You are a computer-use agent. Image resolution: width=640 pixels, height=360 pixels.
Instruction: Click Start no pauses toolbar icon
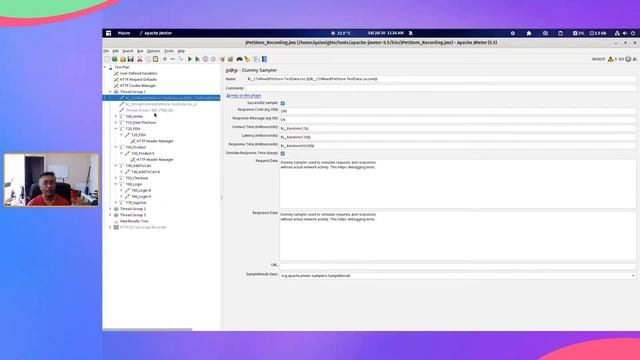point(198,59)
